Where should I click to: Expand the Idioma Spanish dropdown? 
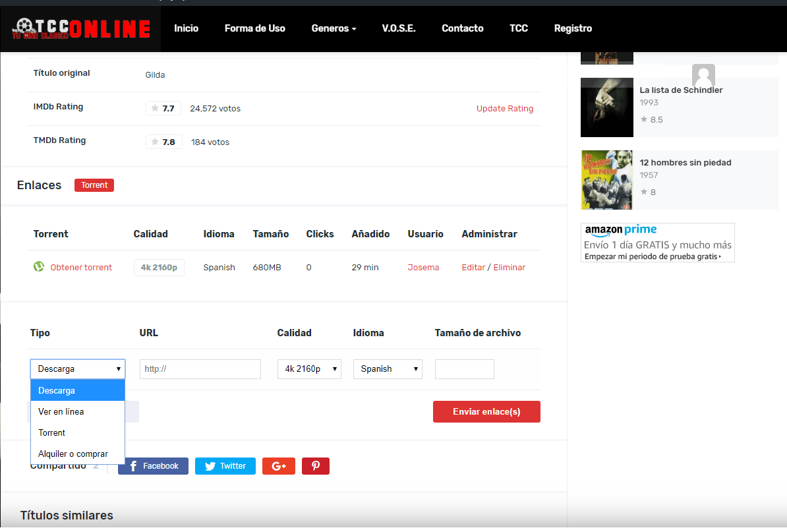tap(388, 369)
